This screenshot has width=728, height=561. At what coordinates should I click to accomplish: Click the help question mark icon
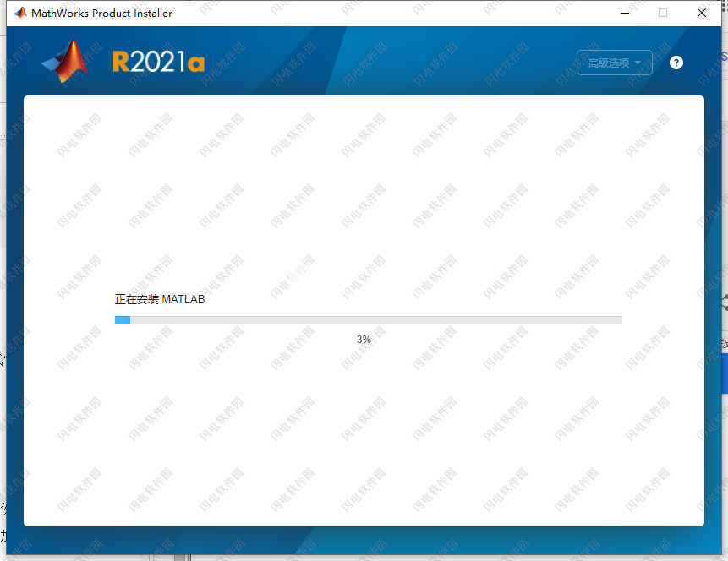(676, 63)
